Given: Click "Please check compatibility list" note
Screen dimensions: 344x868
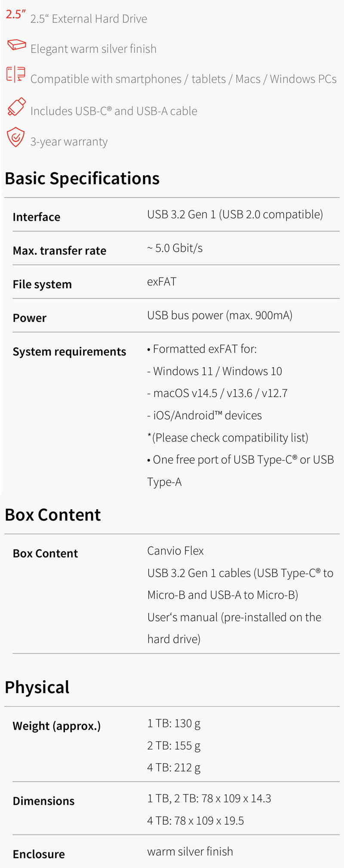Looking at the screenshot, I should tap(228, 437).
